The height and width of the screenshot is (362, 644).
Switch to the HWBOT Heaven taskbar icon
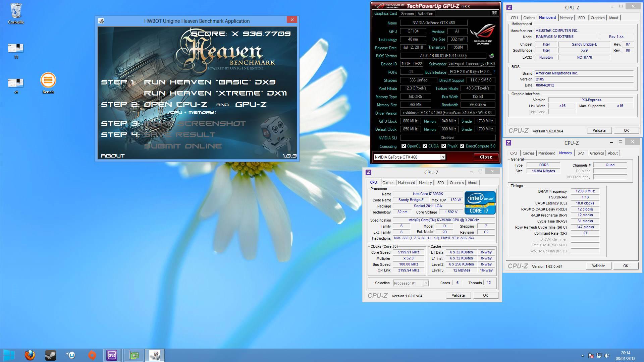tap(155, 355)
